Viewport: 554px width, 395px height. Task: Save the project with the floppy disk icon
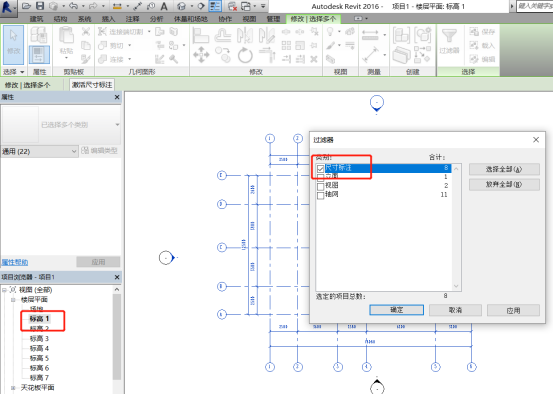(40, 6)
